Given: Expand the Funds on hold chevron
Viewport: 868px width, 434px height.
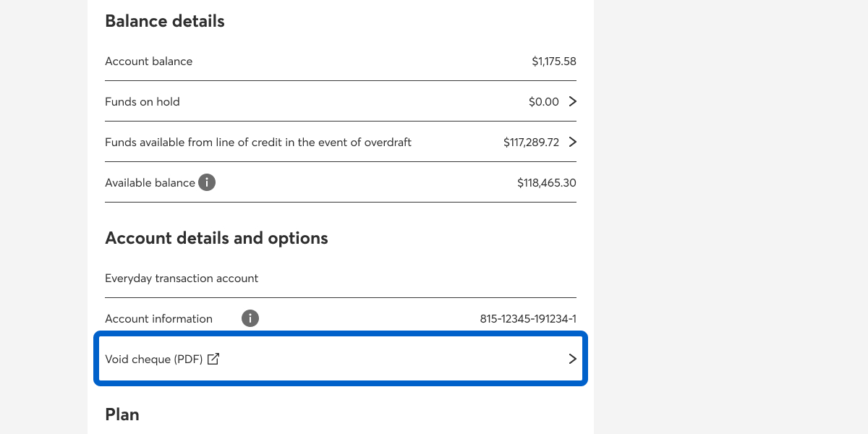Looking at the screenshot, I should tap(572, 101).
